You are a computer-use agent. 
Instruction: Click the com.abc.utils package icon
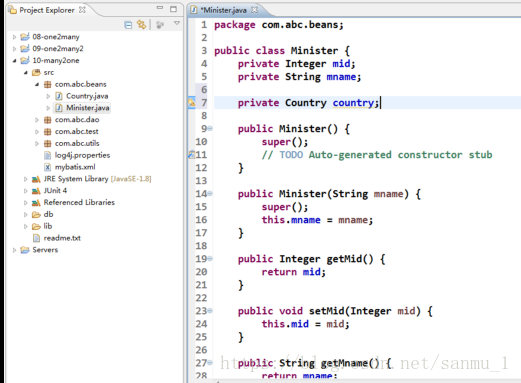point(48,143)
